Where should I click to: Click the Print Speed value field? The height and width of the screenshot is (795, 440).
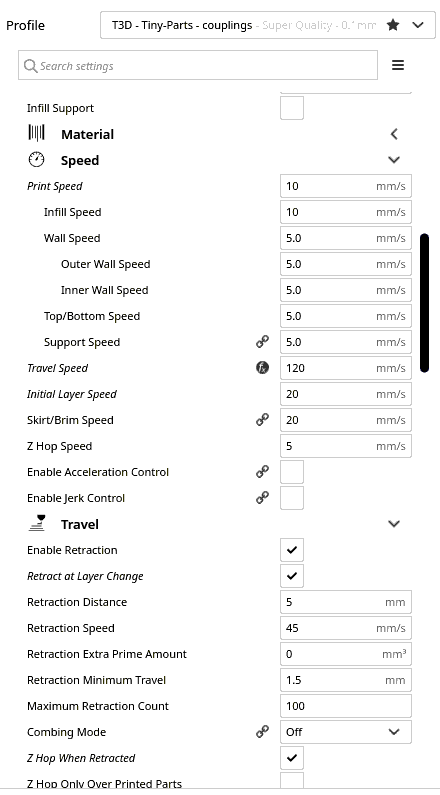[x=346, y=186]
